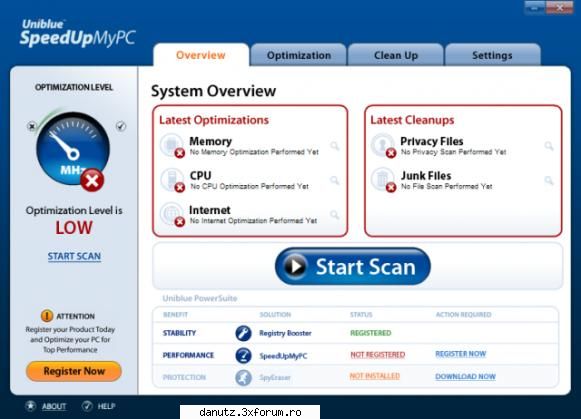This screenshot has width=581, height=419.
Task: Click magnifier icon next to CPU
Action: tap(335, 180)
